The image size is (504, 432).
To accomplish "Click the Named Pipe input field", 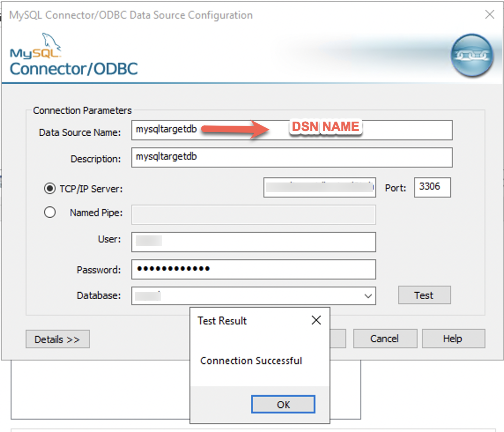I will tap(254, 215).
